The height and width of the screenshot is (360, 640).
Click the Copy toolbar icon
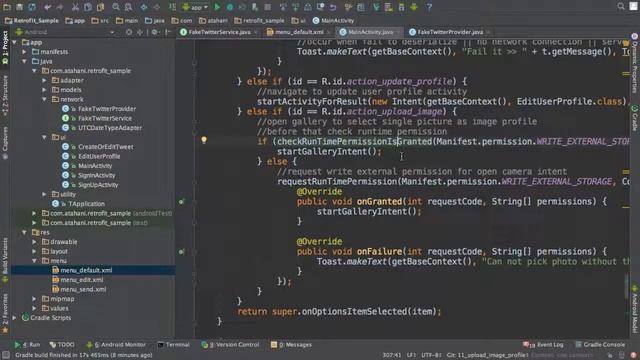click(x=88, y=7)
